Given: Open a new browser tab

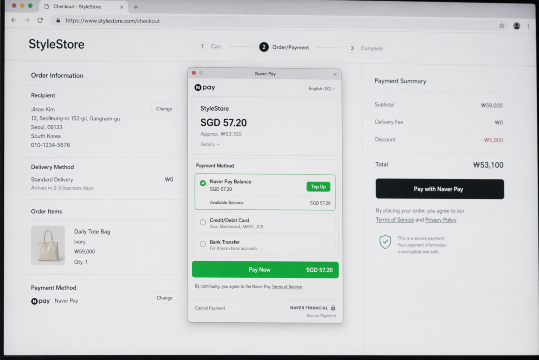Looking at the screenshot, I should click(136, 7).
